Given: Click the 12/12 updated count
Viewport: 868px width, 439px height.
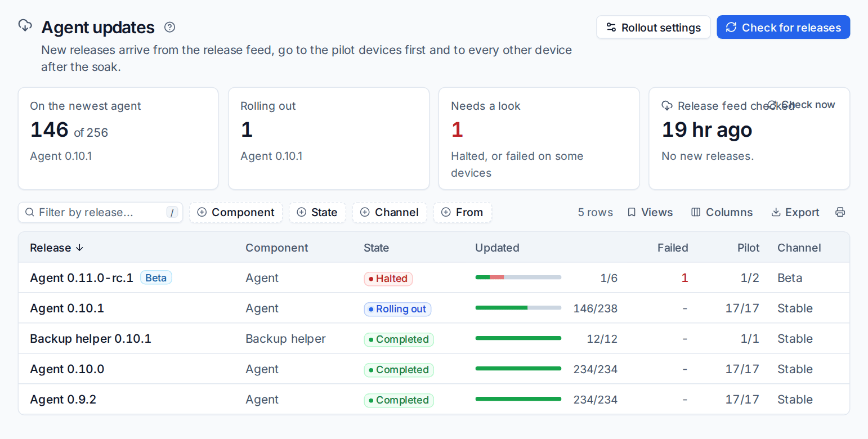Looking at the screenshot, I should pos(602,338).
